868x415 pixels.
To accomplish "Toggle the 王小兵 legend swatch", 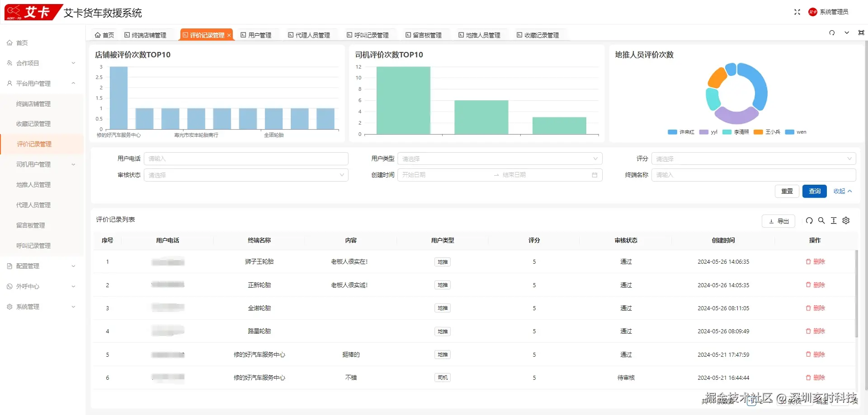I will click(x=758, y=132).
